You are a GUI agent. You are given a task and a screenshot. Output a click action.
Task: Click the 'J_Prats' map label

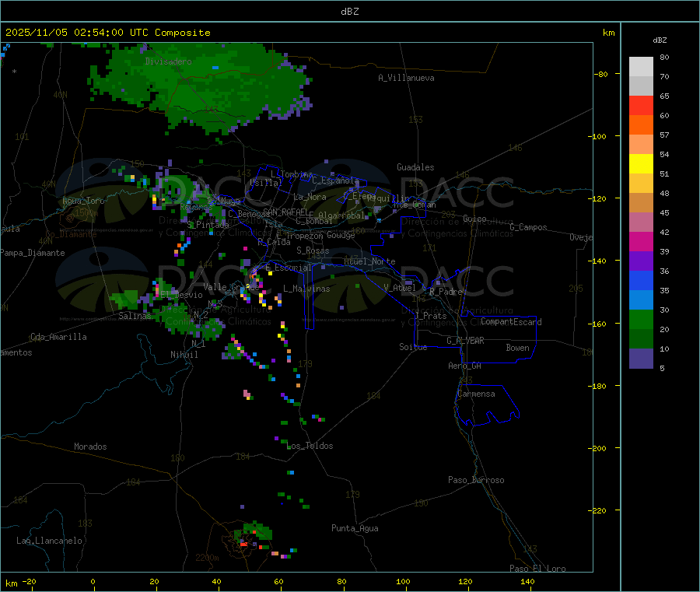click(x=431, y=316)
